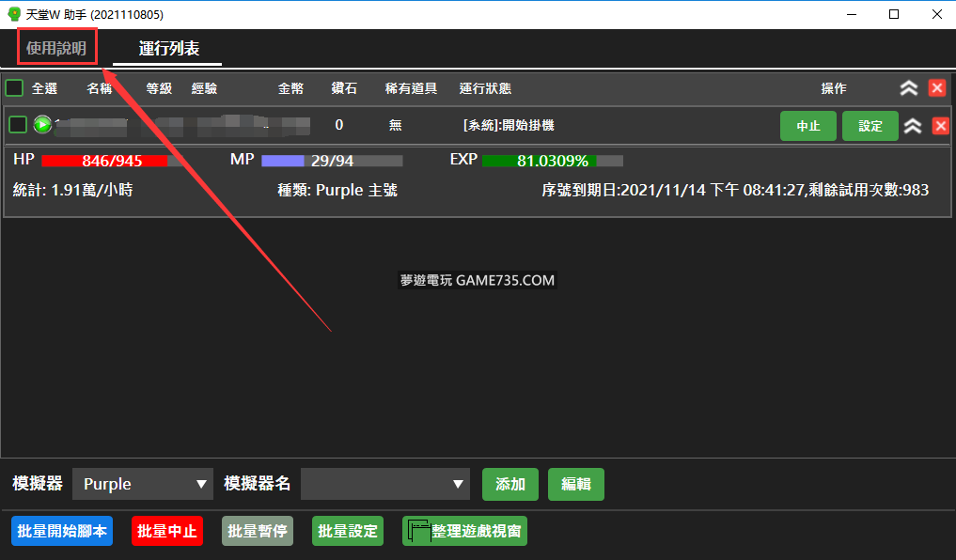The width and height of the screenshot is (956, 560).
Task: Remove the account row with its red X
Action: [x=941, y=126]
